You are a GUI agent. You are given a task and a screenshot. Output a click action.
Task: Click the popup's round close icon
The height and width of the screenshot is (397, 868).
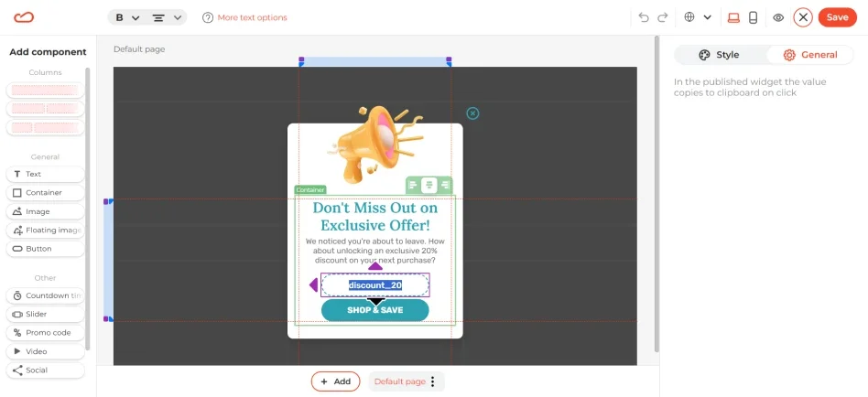[472, 113]
